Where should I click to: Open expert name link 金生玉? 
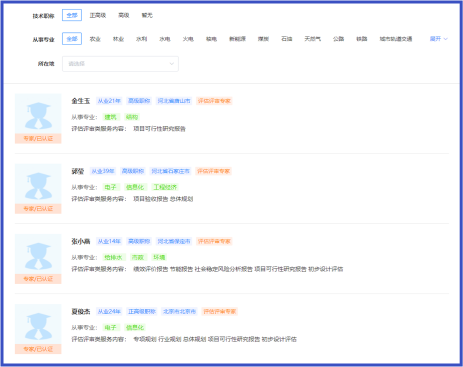click(81, 101)
